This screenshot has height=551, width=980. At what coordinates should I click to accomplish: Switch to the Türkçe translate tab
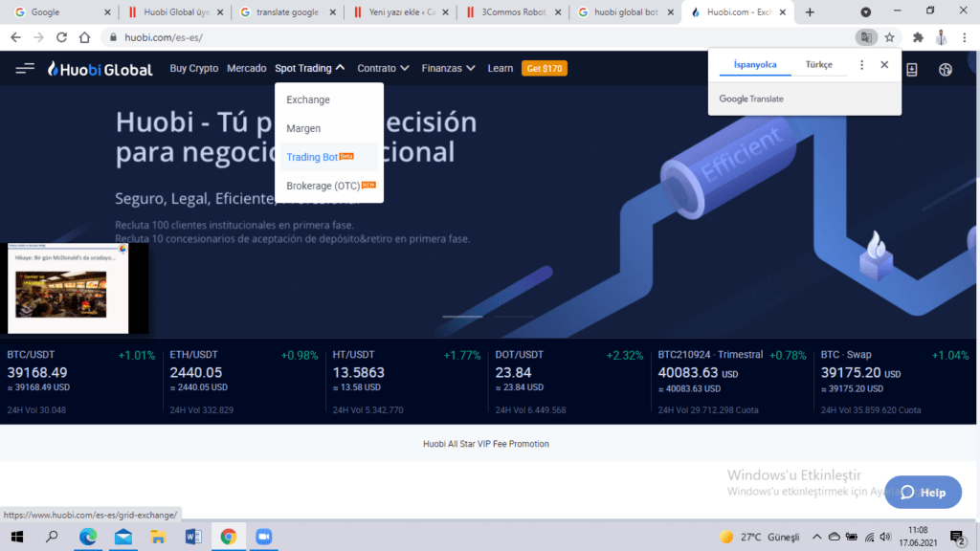pos(819,65)
